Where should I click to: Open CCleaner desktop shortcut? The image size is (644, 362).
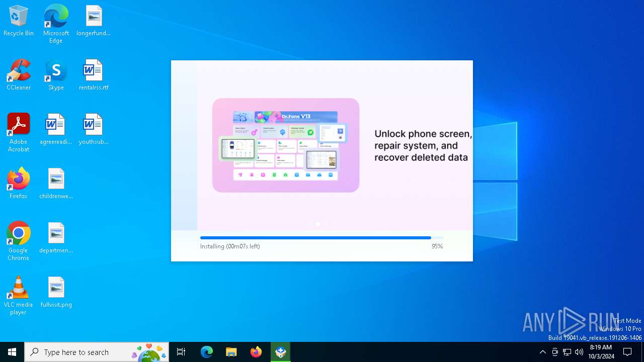[19, 75]
